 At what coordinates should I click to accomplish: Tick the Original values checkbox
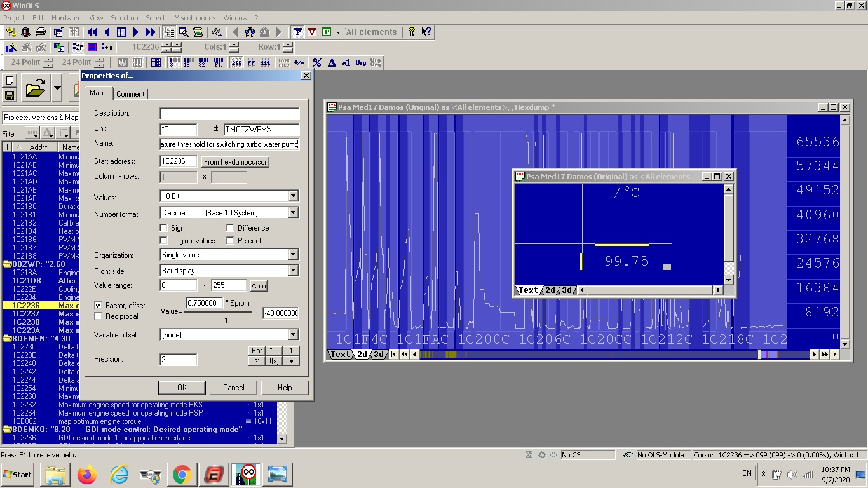[x=164, y=241]
